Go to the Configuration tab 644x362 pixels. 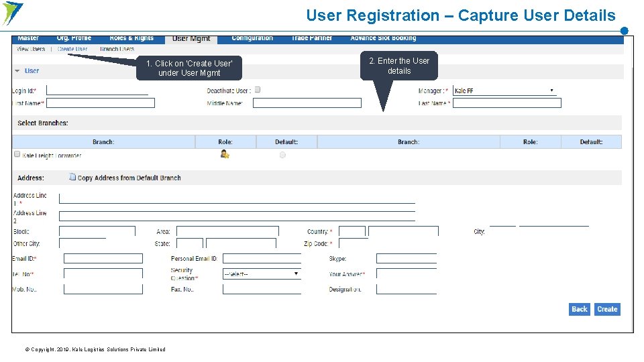point(252,38)
